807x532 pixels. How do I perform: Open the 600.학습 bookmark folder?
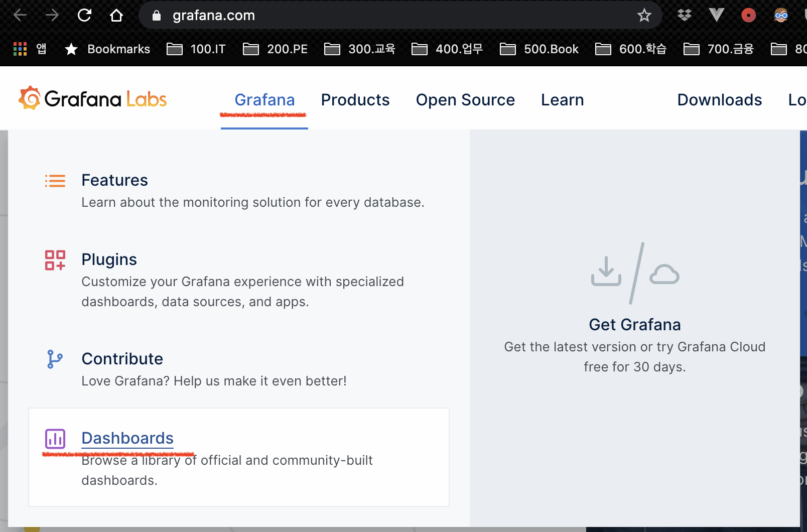click(x=631, y=49)
